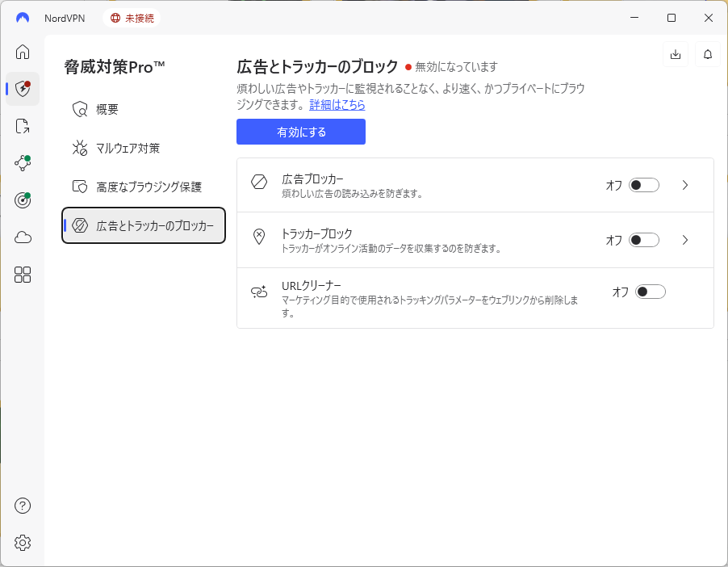
Task: Click the target-shaped monitor sidebar icon
Action: pos(23,200)
